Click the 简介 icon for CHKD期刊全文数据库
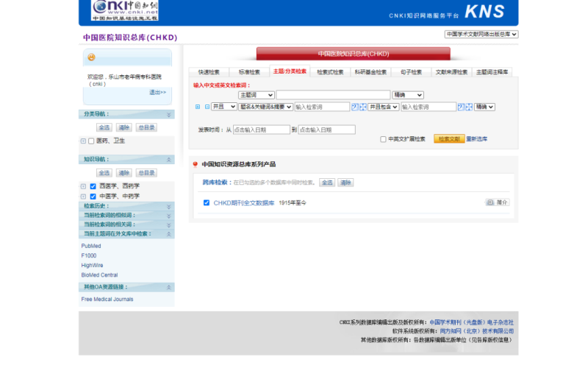The width and height of the screenshot is (588, 368). click(498, 202)
